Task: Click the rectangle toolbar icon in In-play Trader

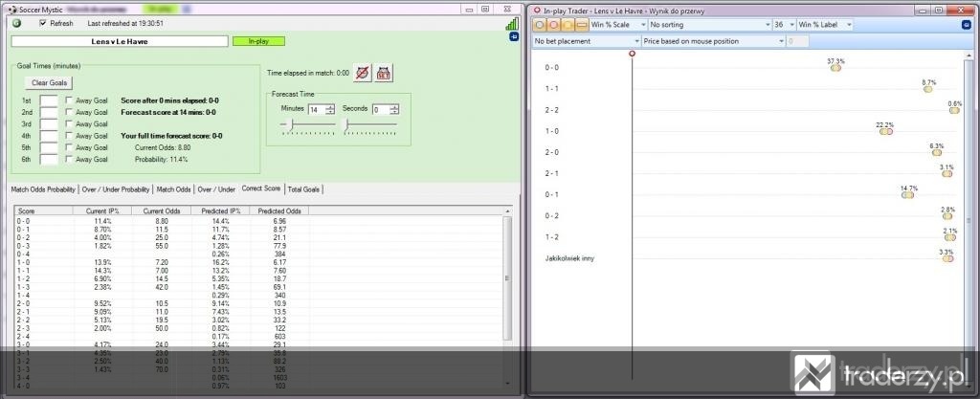Action: pos(582,25)
